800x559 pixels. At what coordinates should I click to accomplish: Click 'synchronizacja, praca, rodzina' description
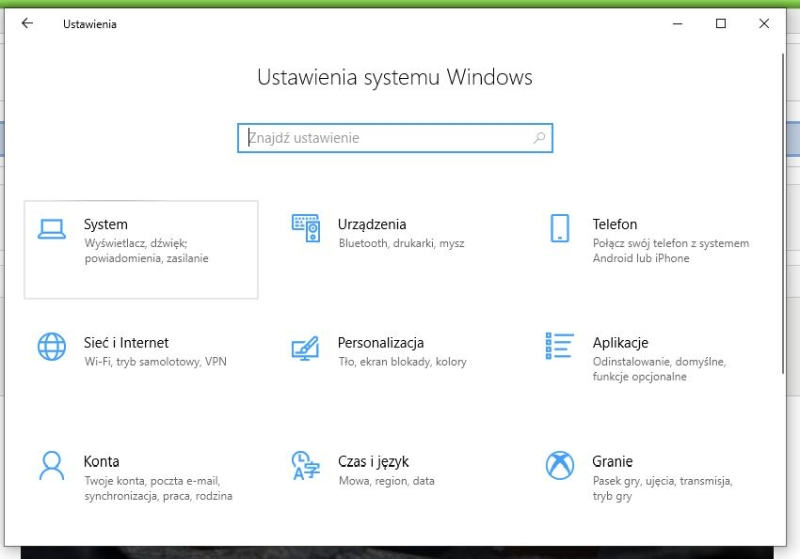point(158,496)
